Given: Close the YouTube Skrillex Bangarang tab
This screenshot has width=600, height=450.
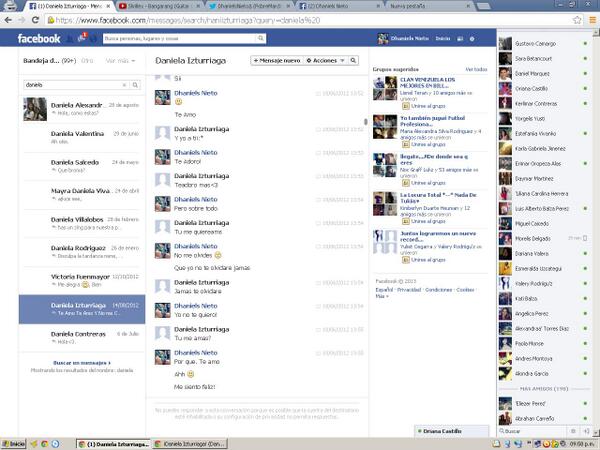Looking at the screenshot, I should pos(198,6).
